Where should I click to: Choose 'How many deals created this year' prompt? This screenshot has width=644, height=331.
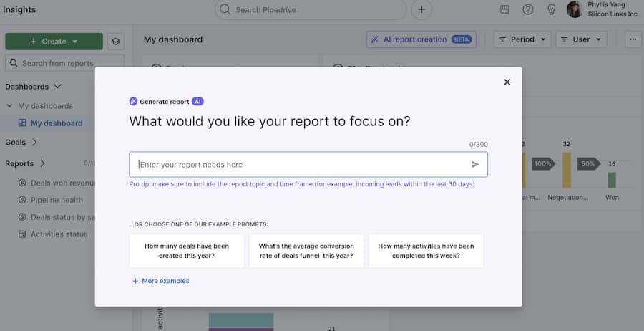187,251
